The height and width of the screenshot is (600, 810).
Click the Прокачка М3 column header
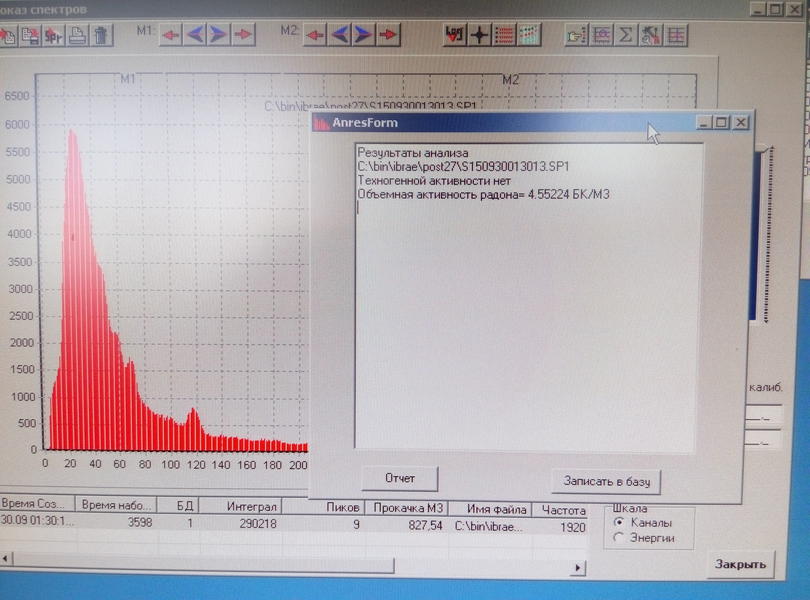(408, 508)
